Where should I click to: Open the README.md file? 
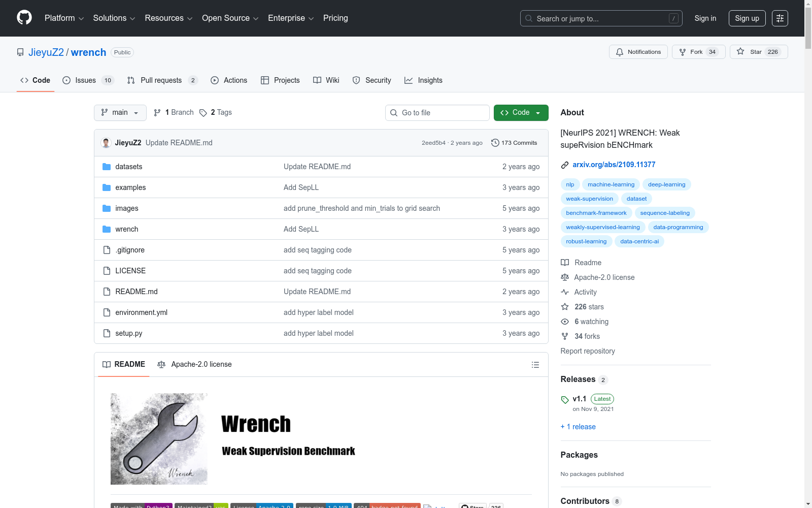[137, 292]
